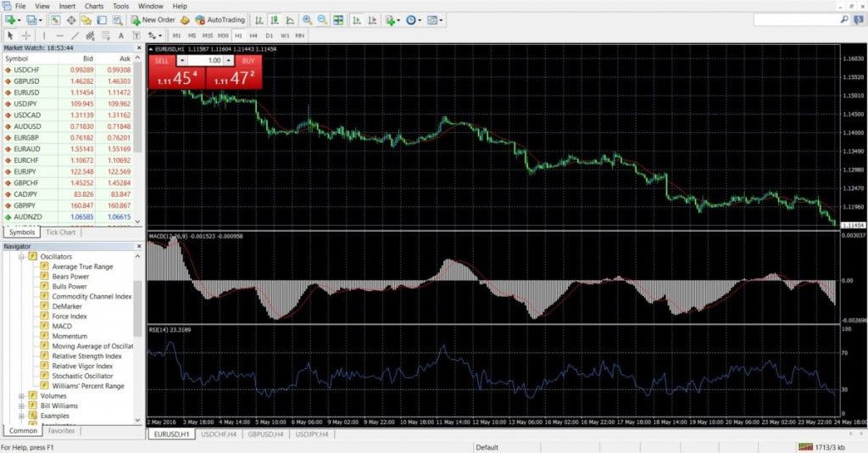Image resolution: width=868 pixels, height=453 pixels.
Task: Toggle the AutoTrading button
Action: (220, 20)
